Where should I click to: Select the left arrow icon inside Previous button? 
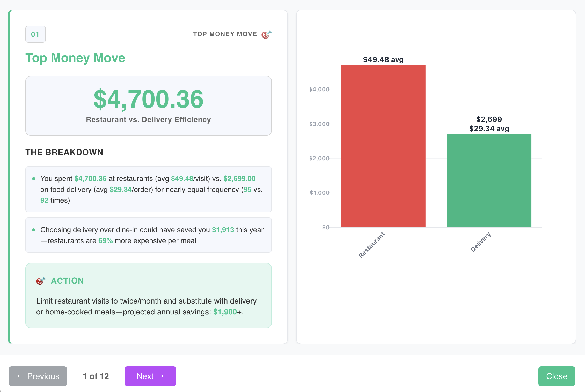(x=21, y=376)
